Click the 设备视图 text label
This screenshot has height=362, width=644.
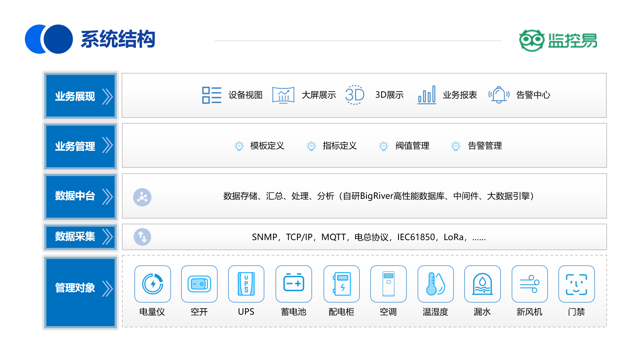pyautogui.click(x=246, y=95)
